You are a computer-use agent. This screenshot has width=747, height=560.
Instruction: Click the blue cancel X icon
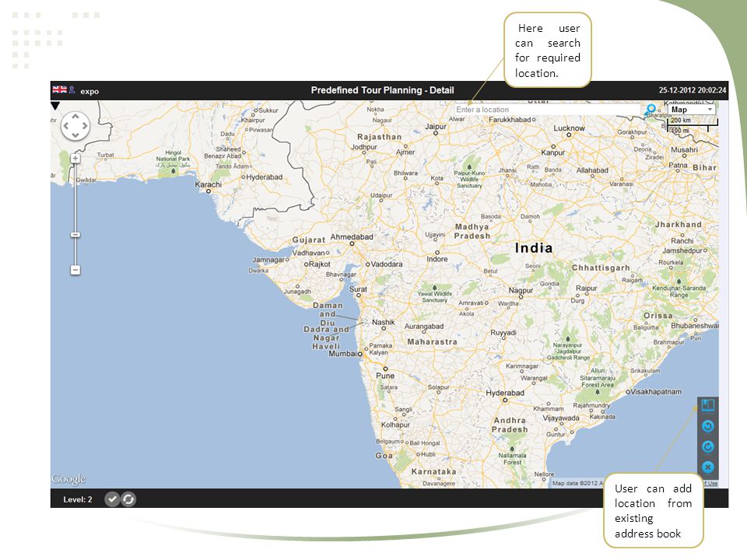coord(708,467)
